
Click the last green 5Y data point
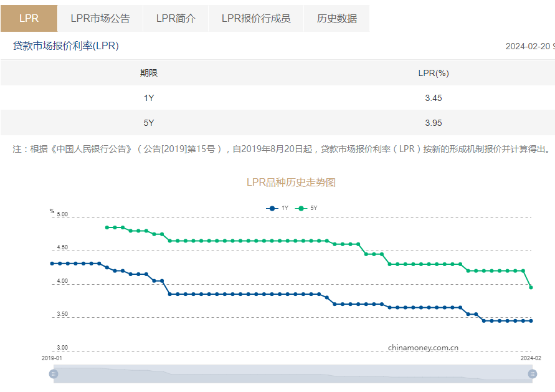point(531,287)
